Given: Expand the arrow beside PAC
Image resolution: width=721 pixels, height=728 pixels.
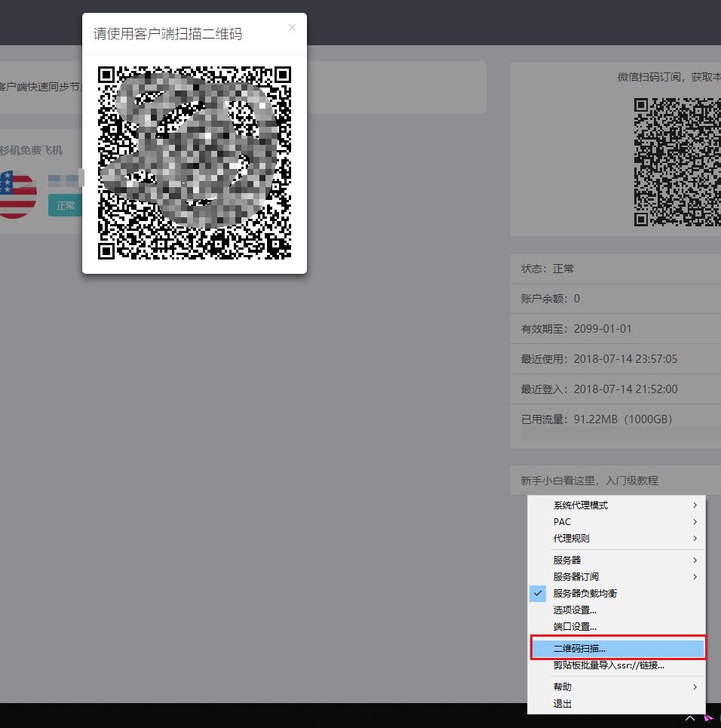Looking at the screenshot, I should 695,522.
